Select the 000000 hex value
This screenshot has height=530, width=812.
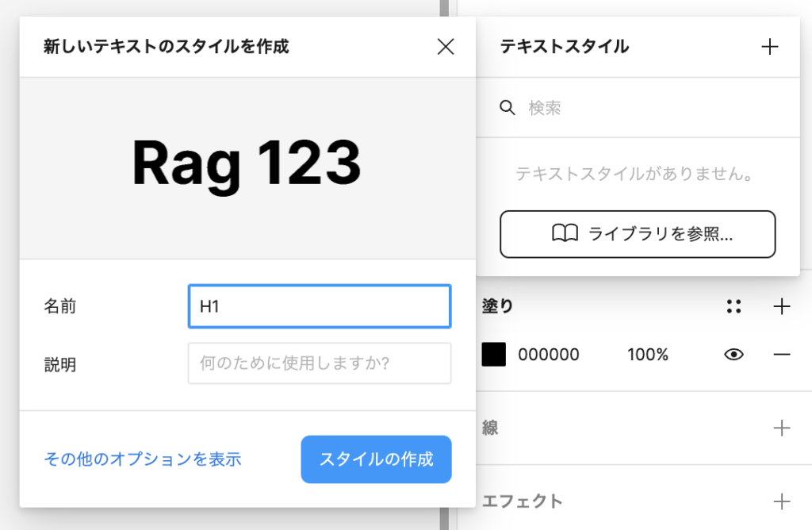pos(549,355)
